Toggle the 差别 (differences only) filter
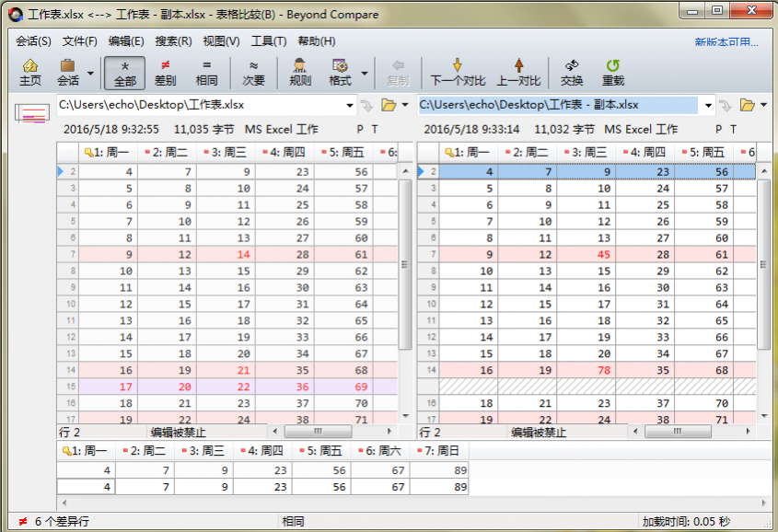The height and width of the screenshot is (532, 778). (x=166, y=73)
